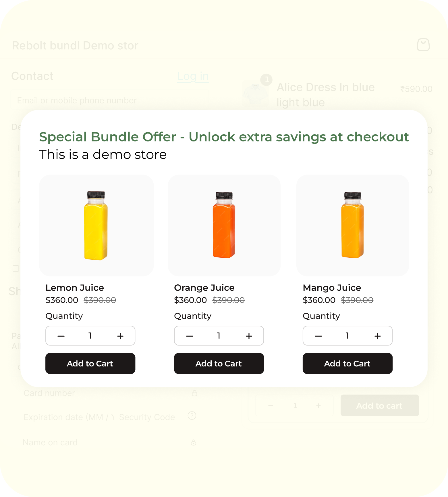448x497 pixels.
Task: Click the Name on card field
Action: tap(106, 442)
